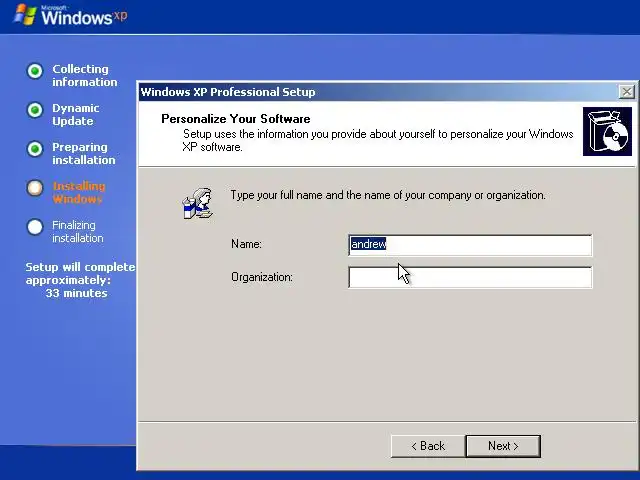Click the "Setup uses the information" description
Screen dimensions: 640x480
click(378, 140)
